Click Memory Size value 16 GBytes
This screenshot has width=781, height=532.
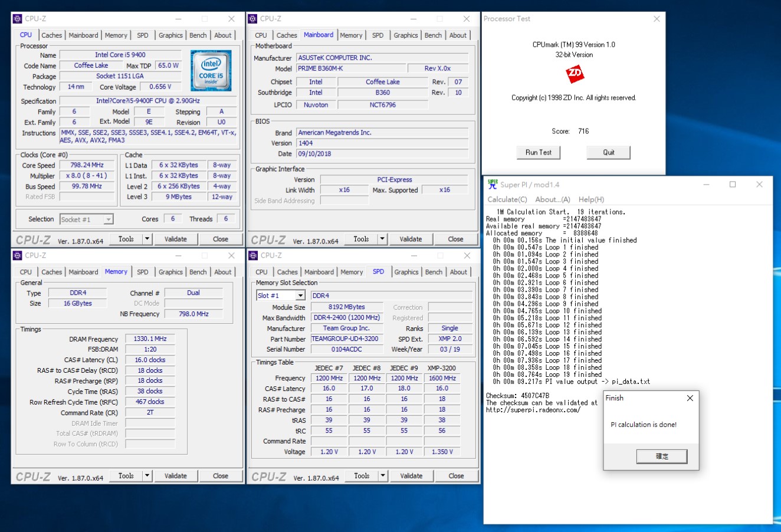pos(78,303)
